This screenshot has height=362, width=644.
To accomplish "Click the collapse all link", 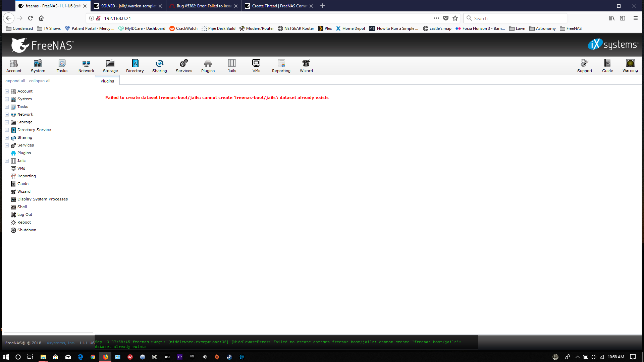I will 40,81.
